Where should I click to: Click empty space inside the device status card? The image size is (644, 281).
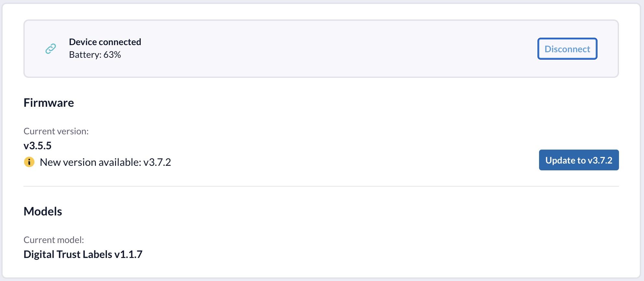(325, 49)
